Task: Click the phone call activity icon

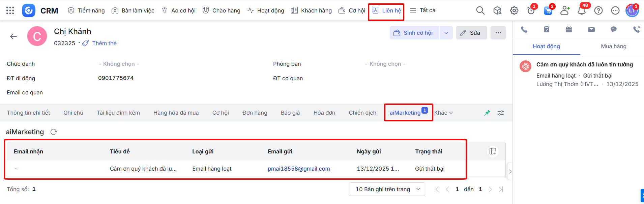Action: point(524,30)
